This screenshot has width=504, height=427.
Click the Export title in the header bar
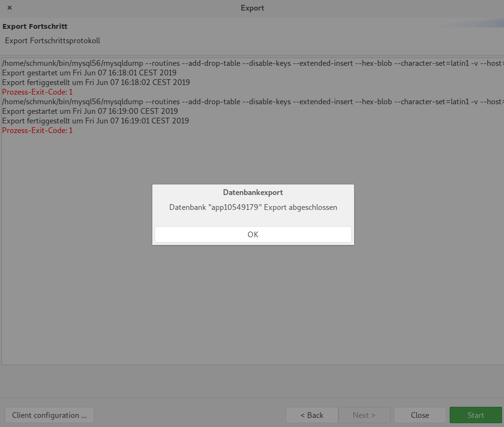tap(252, 8)
